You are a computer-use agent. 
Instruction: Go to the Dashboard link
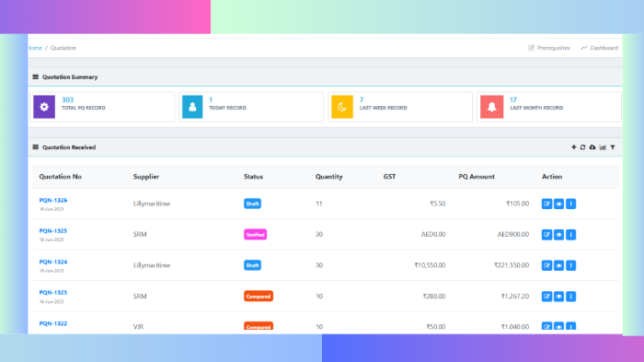tap(600, 48)
